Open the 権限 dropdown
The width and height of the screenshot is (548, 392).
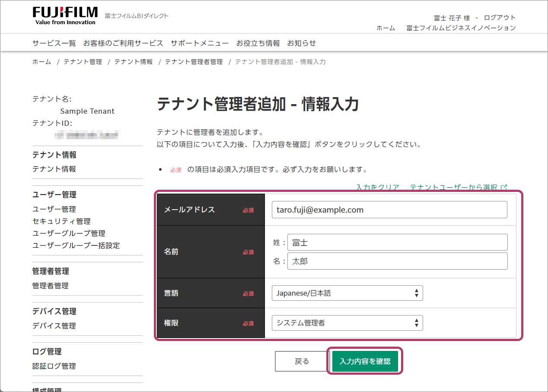coord(347,323)
